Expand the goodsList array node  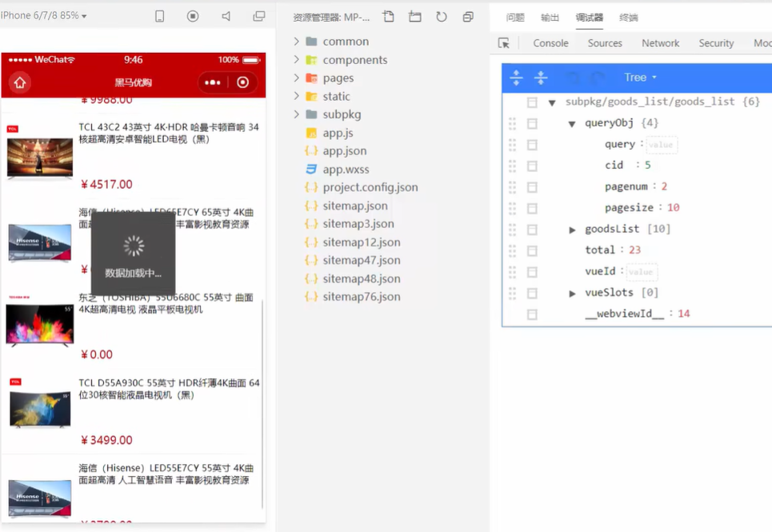pyautogui.click(x=572, y=230)
